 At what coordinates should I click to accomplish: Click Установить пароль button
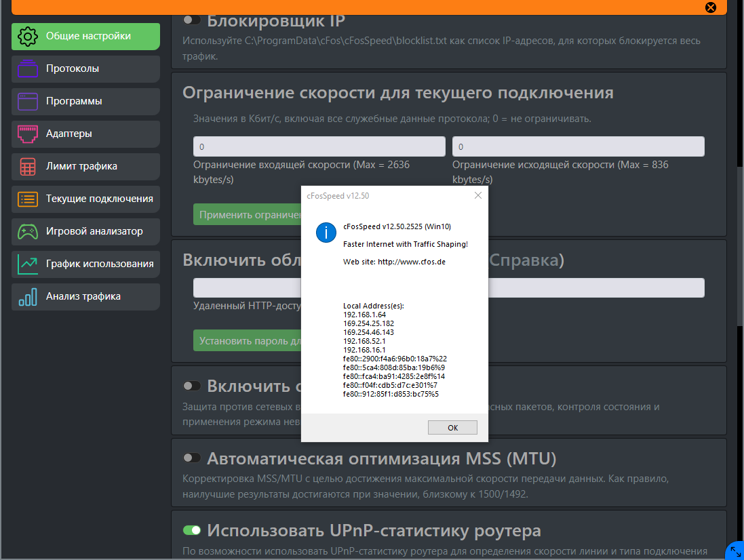(x=248, y=341)
